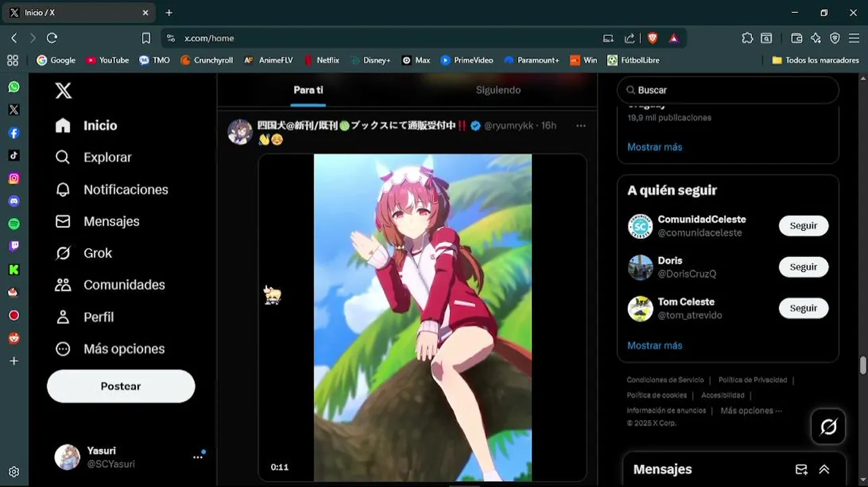
Task: Open WhatsApp in the browser sidebar
Action: pyautogui.click(x=14, y=87)
